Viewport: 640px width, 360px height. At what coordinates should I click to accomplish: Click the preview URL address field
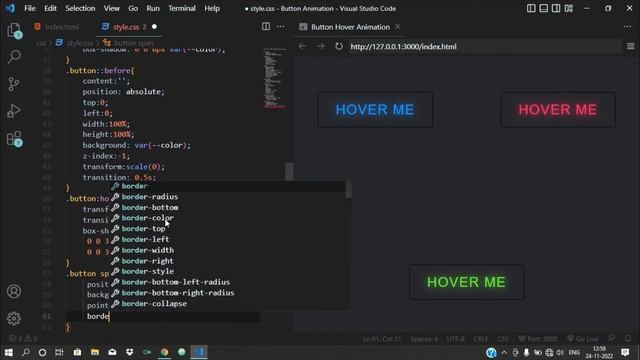click(484, 46)
